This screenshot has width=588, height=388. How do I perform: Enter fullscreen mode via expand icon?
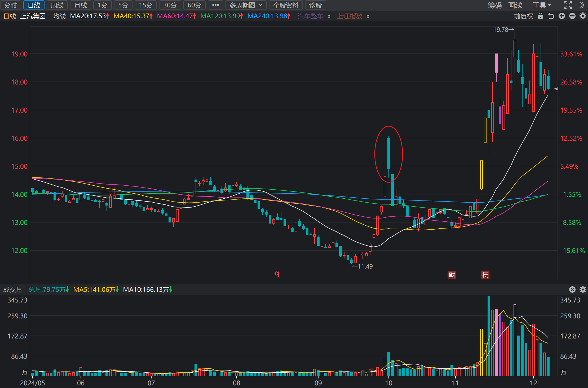click(x=568, y=5)
